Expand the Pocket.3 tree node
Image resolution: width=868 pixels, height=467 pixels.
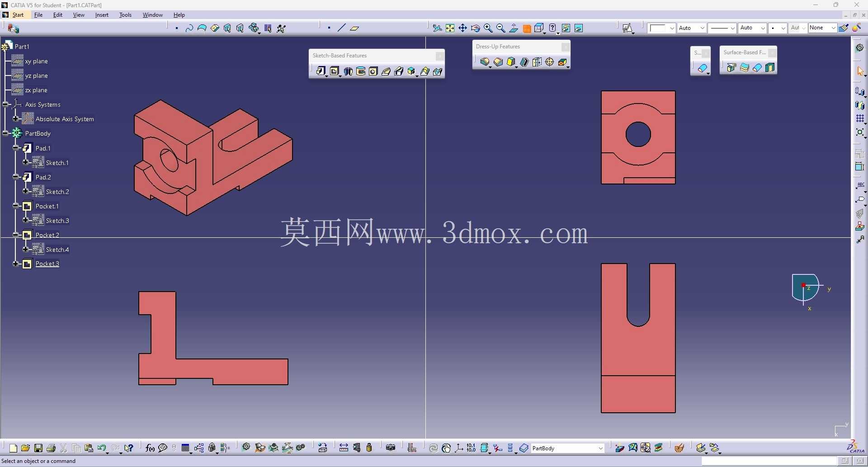(16, 263)
